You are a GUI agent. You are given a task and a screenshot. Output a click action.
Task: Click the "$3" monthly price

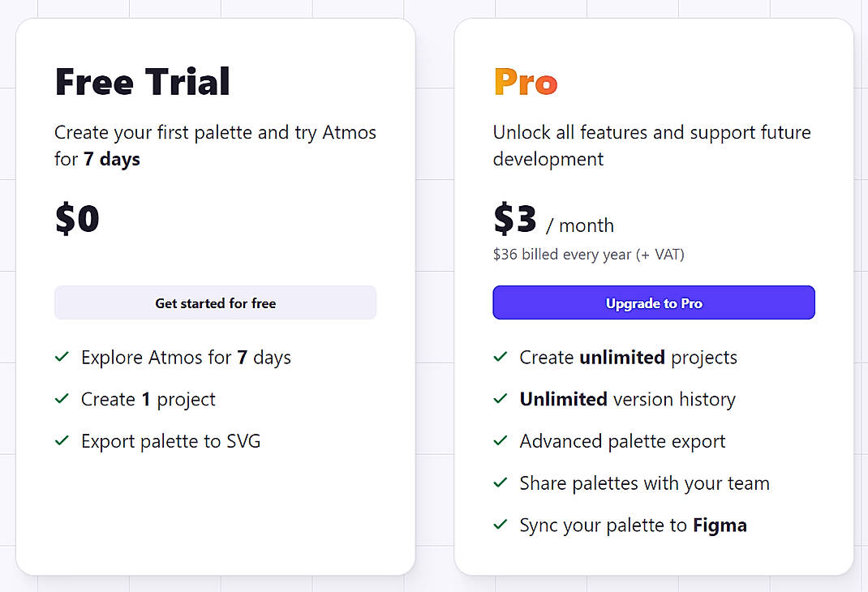coord(513,217)
